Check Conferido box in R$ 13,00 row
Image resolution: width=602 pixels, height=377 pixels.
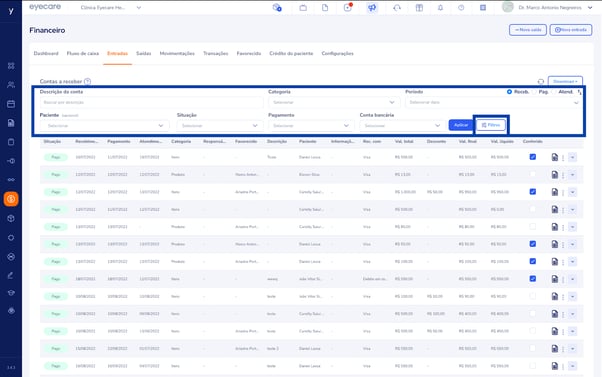pos(533,174)
